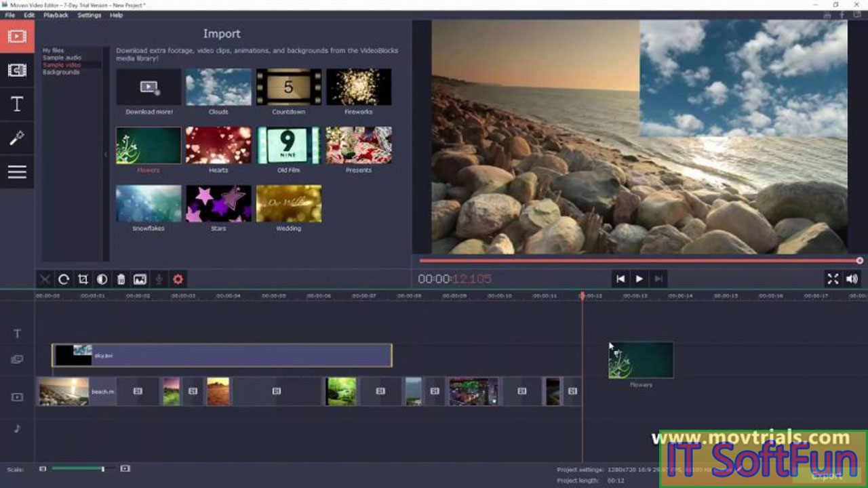Image resolution: width=868 pixels, height=488 pixels.
Task: Select the Clouds sample video
Action: click(218, 87)
